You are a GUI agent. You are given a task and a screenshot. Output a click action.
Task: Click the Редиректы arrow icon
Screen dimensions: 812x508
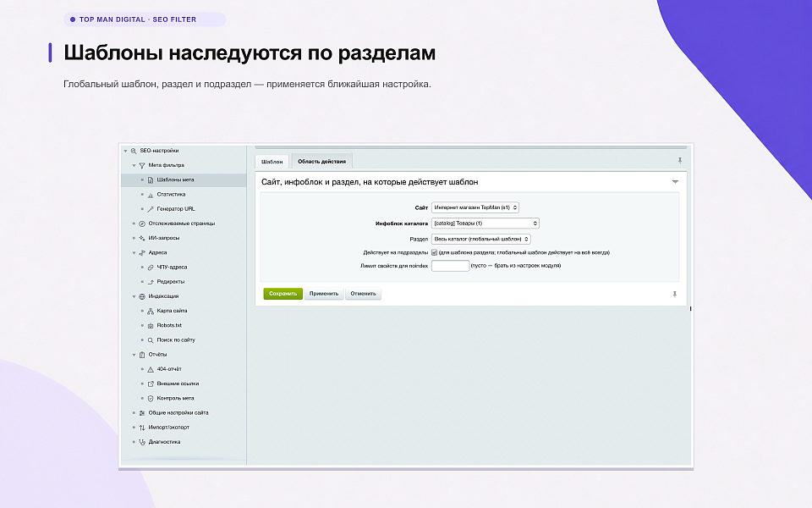151,282
